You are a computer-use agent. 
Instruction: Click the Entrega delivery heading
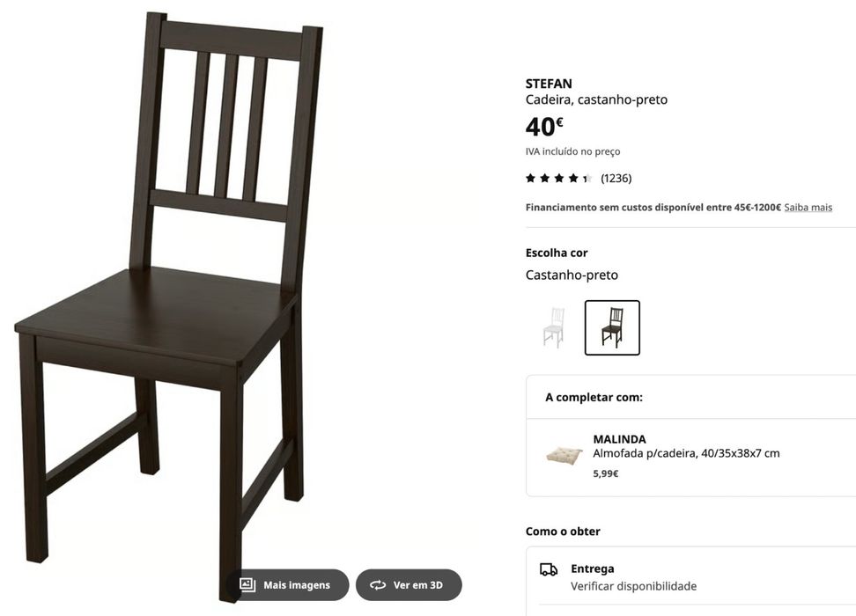pyautogui.click(x=592, y=568)
